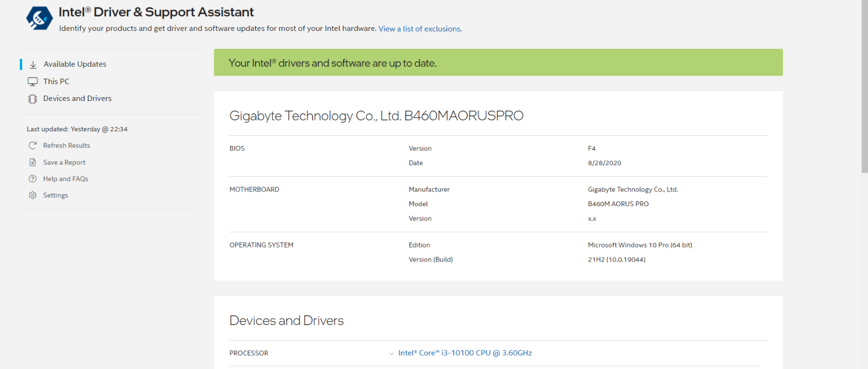Screen dimensions: 868x369
Task: Switch to the This PC view
Action: pyautogui.click(x=56, y=81)
